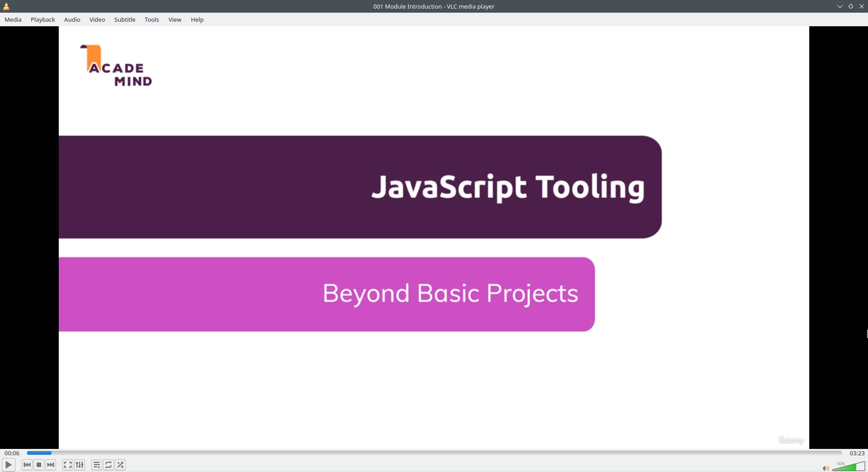Toggle fullscreen video mode
This screenshot has height=472, width=868.
pyautogui.click(x=67, y=465)
